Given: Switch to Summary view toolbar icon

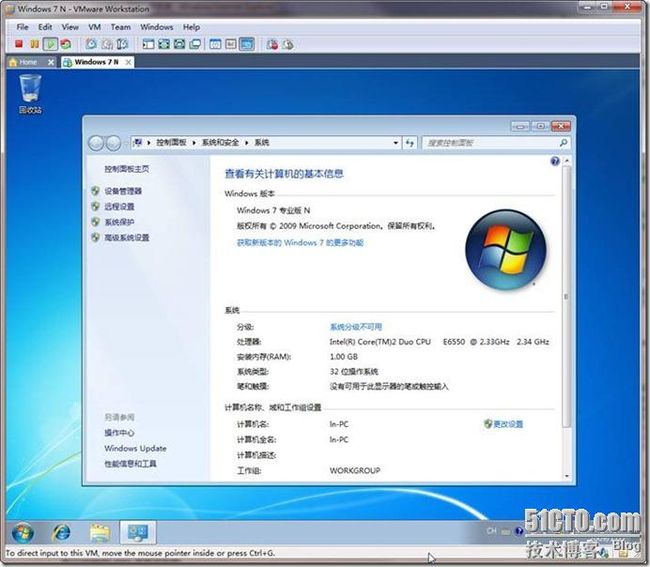Looking at the screenshot, I should point(215,44).
